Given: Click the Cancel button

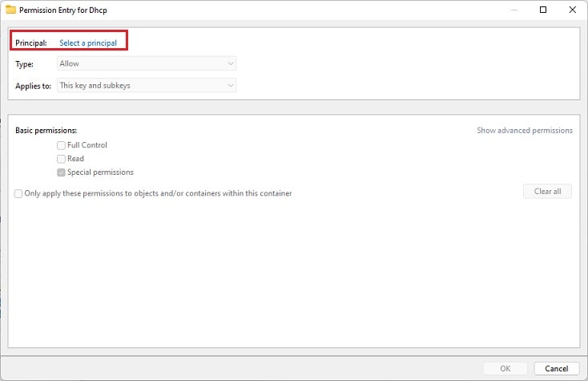Looking at the screenshot, I should [x=557, y=369].
